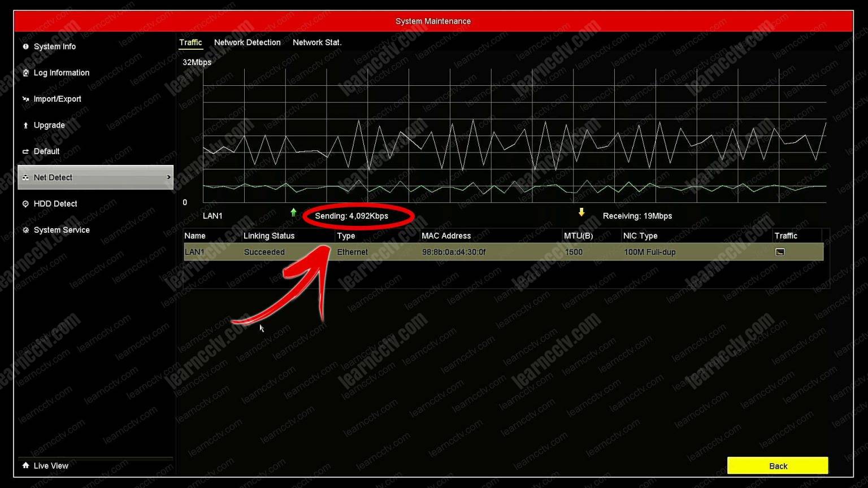Expand Net Detect using its chevron
Viewport: 868px width, 488px height.
click(x=168, y=177)
